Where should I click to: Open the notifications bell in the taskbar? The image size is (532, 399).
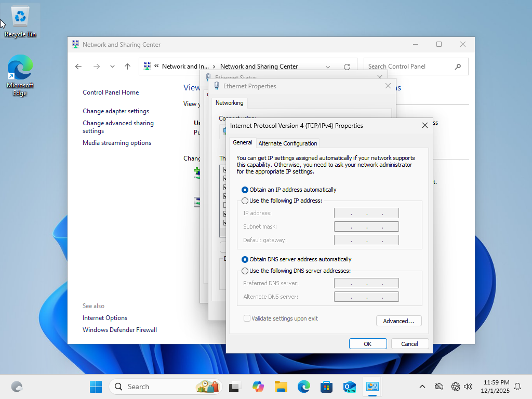click(517, 387)
